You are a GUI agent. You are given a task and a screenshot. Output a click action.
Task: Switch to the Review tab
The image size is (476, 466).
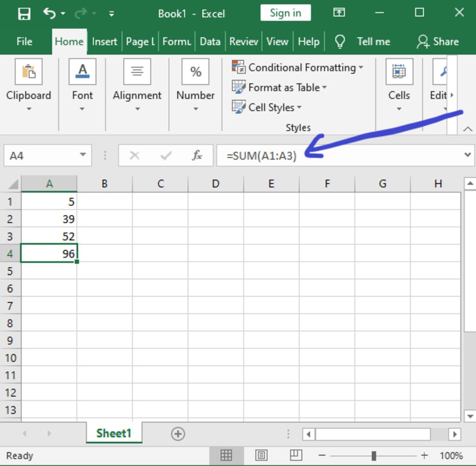244,41
